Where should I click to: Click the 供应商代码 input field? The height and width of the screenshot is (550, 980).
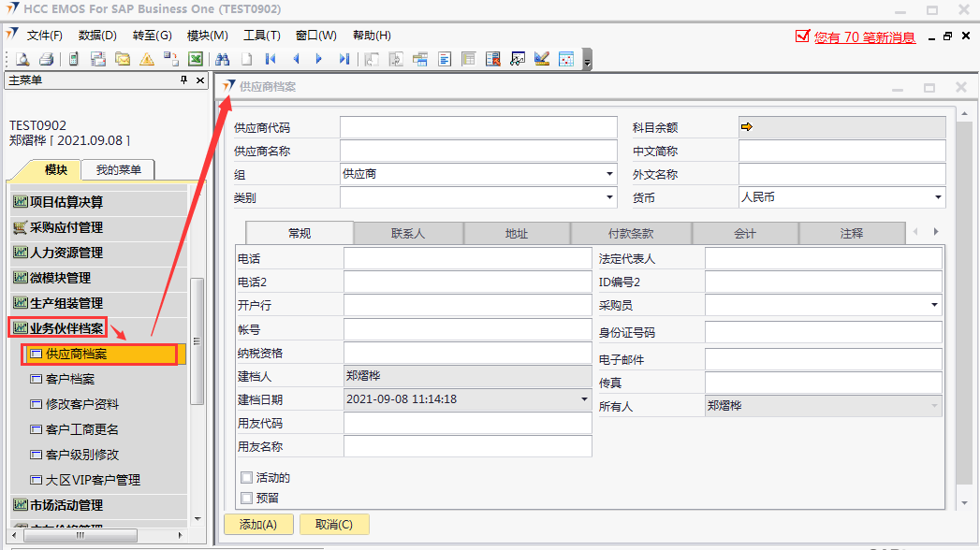point(477,127)
